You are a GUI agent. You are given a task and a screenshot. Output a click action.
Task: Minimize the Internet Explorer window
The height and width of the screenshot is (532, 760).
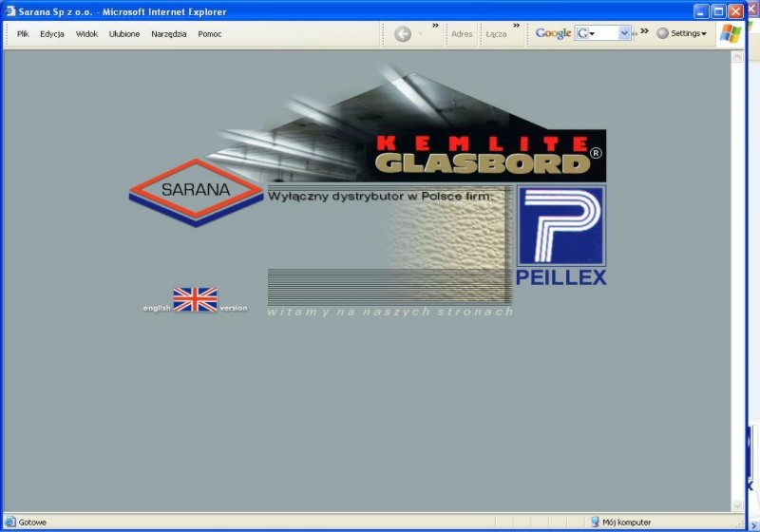point(701,11)
